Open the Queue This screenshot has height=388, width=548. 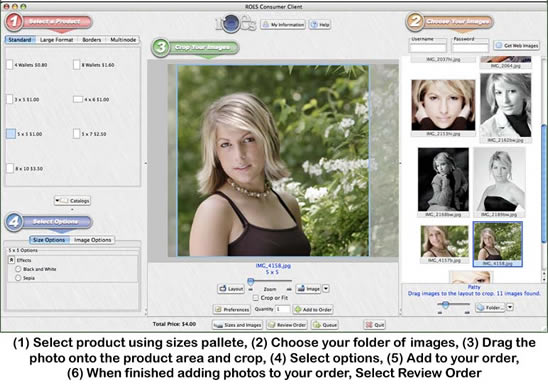click(325, 325)
